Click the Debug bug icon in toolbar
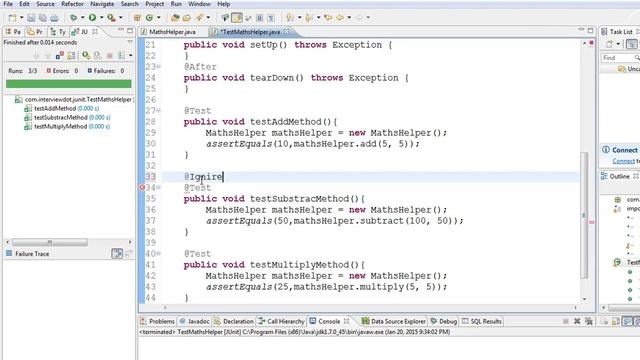 73,18
